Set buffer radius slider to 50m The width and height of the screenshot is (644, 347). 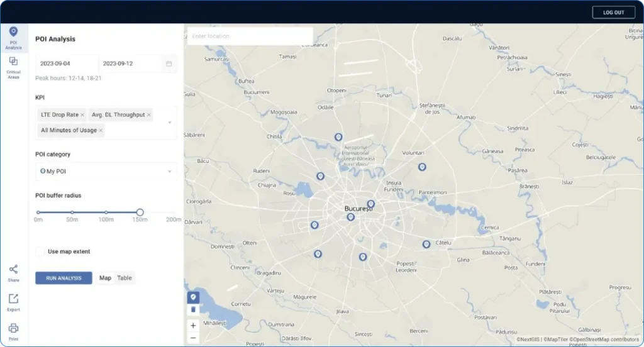72,212
